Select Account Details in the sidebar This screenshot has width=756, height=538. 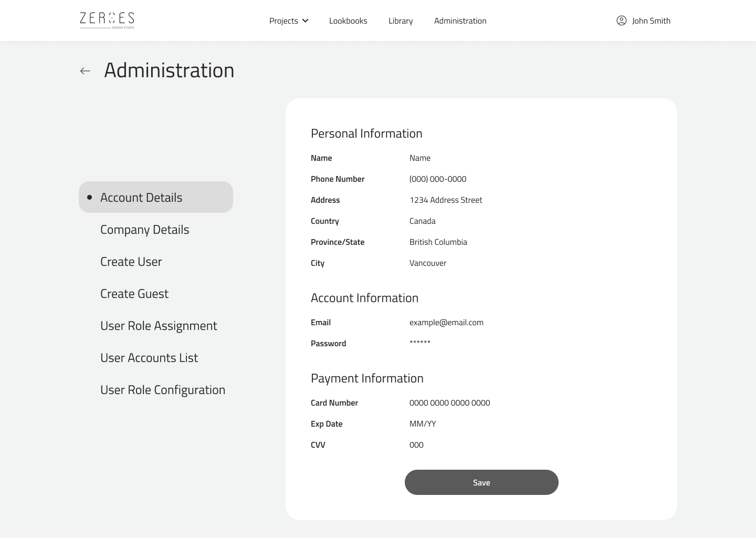pos(156,197)
